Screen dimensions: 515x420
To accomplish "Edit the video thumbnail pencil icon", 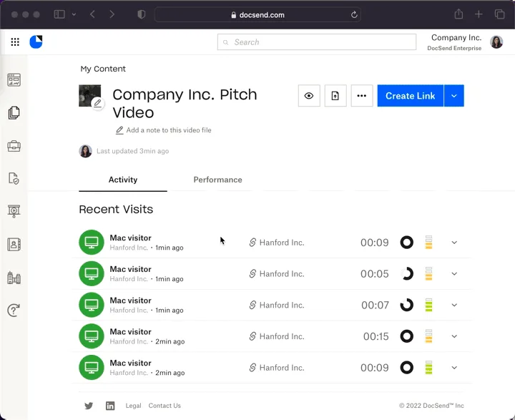I will [x=97, y=104].
